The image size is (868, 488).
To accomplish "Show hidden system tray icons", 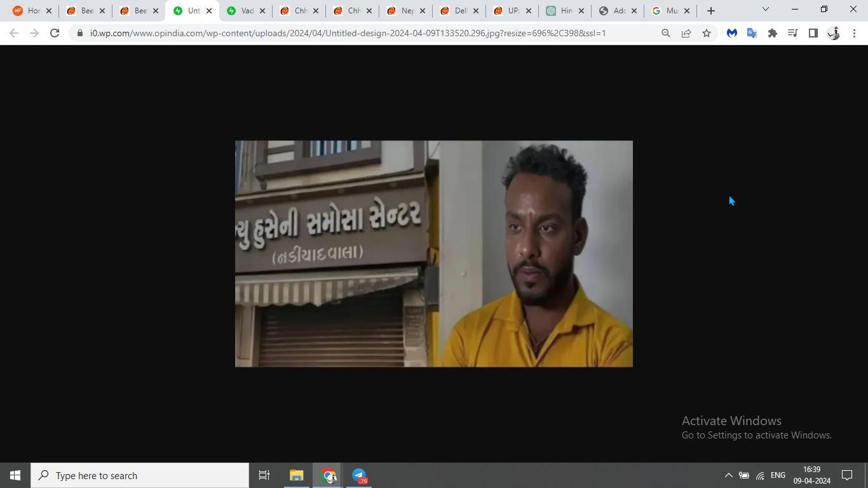I will tap(728, 475).
